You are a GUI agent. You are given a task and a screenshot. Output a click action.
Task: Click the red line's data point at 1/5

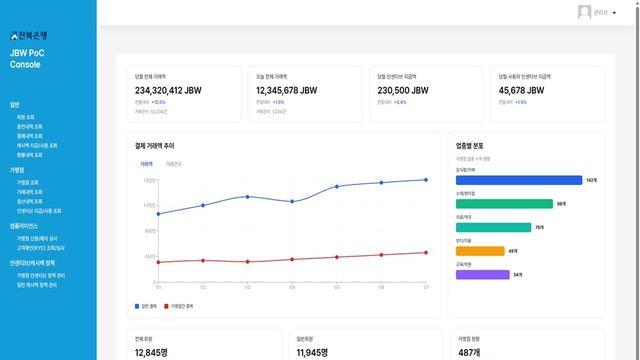click(337, 257)
